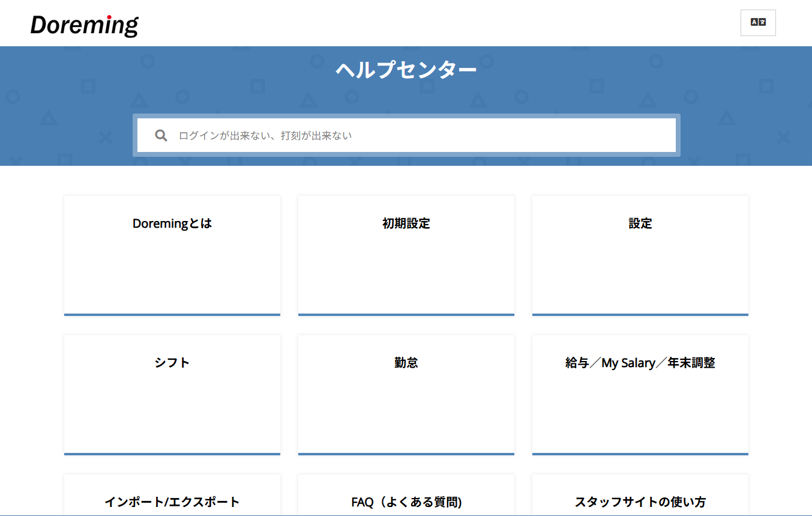Click the 初期設定 title text
The image size is (812, 516).
coord(406,223)
